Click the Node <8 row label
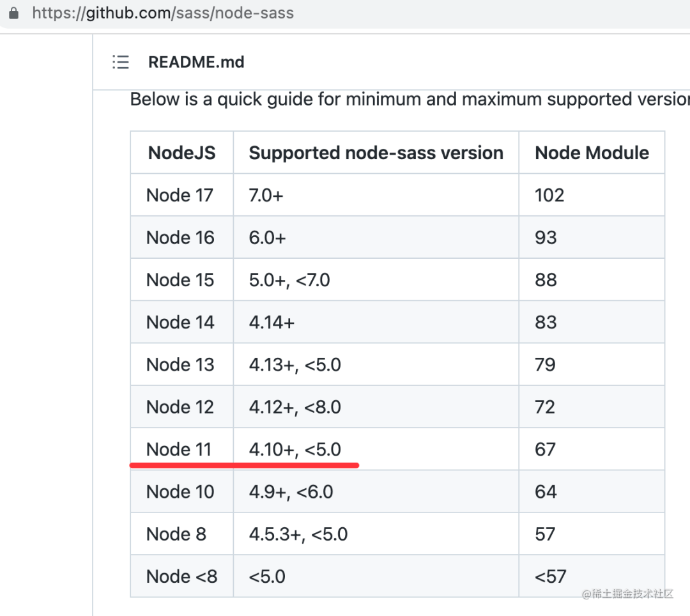 coord(181,576)
